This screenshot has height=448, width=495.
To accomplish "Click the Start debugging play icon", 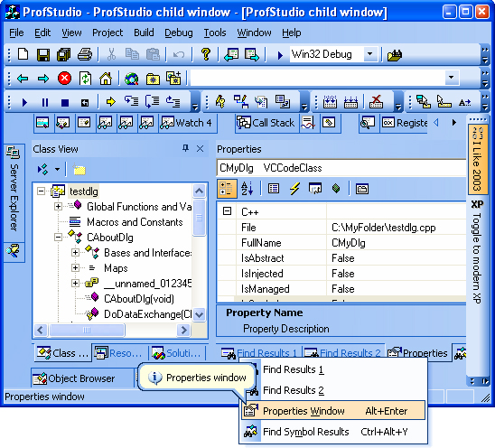I will (x=24, y=102).
